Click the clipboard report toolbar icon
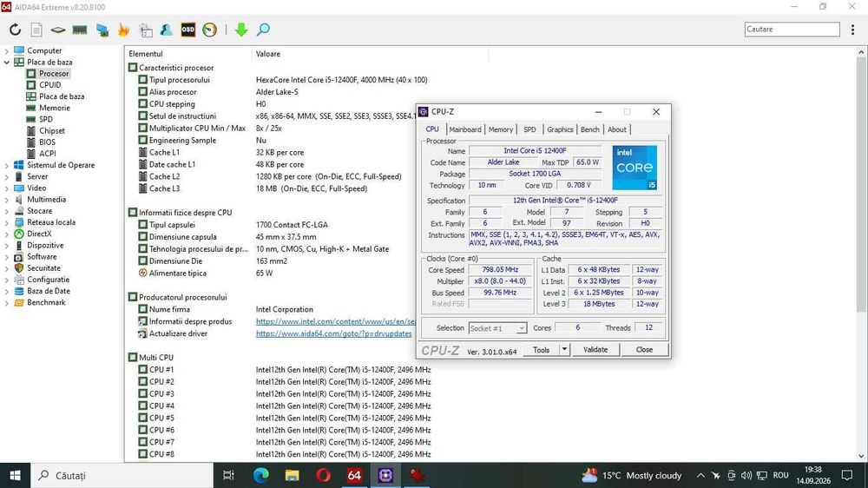Image resolution: width=868 pixels, height=488 pixels. click(146, 30)
